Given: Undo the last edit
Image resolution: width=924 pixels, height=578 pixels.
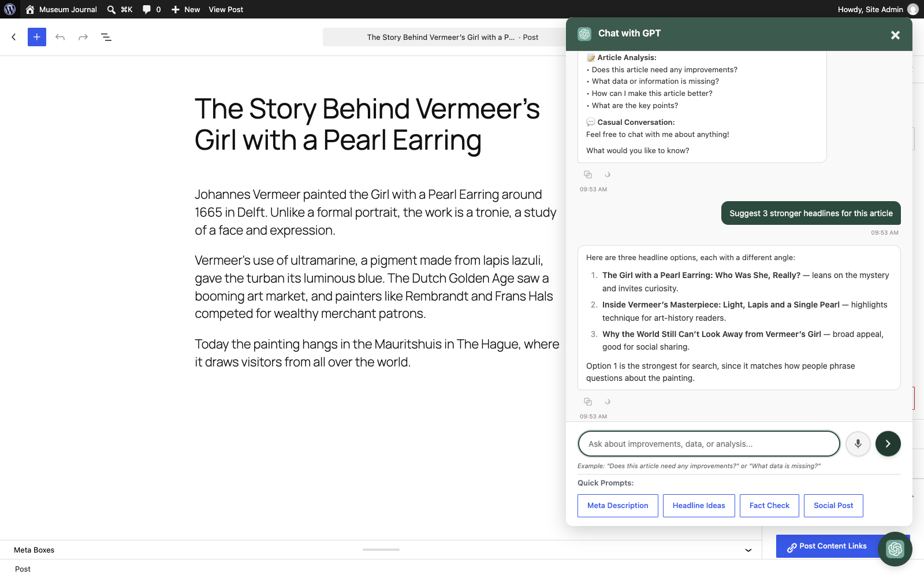Looking at the screenshot, I should (x=60, y=37).
